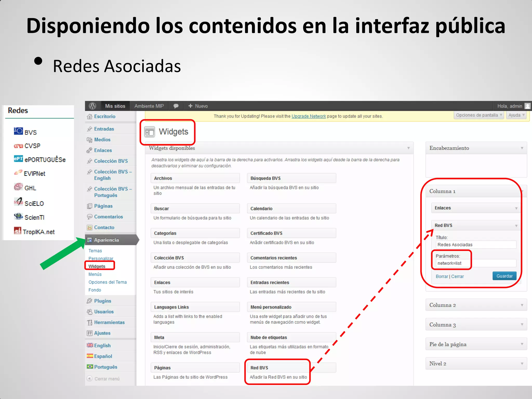Select the Languages Links widget
532x399 pixels.
(195, 307)
